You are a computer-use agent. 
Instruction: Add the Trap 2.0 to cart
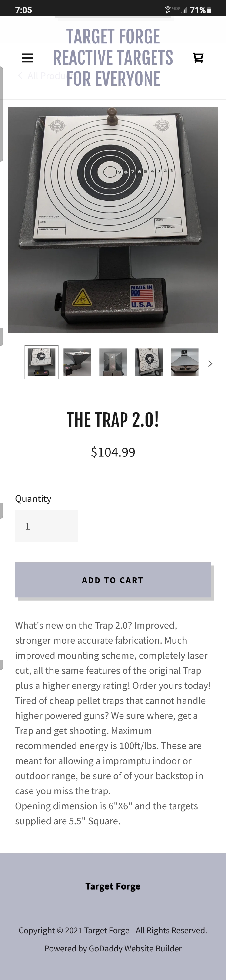(113, 580)
